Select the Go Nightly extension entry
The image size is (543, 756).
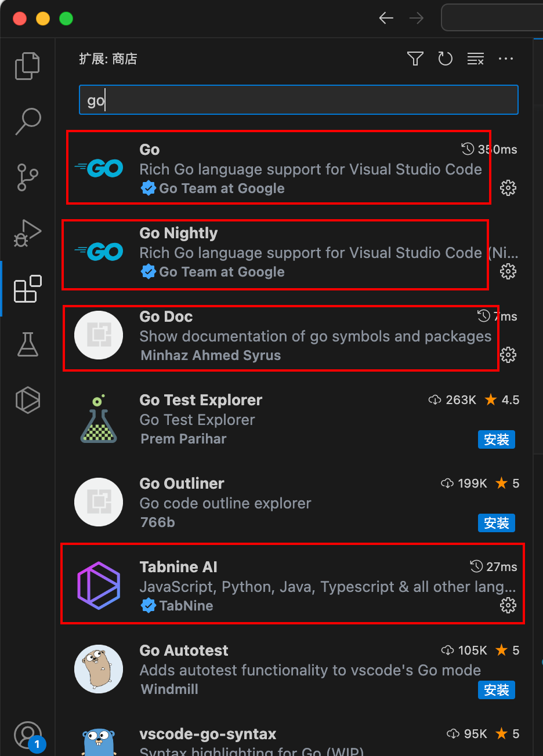[x=290, y=253]
